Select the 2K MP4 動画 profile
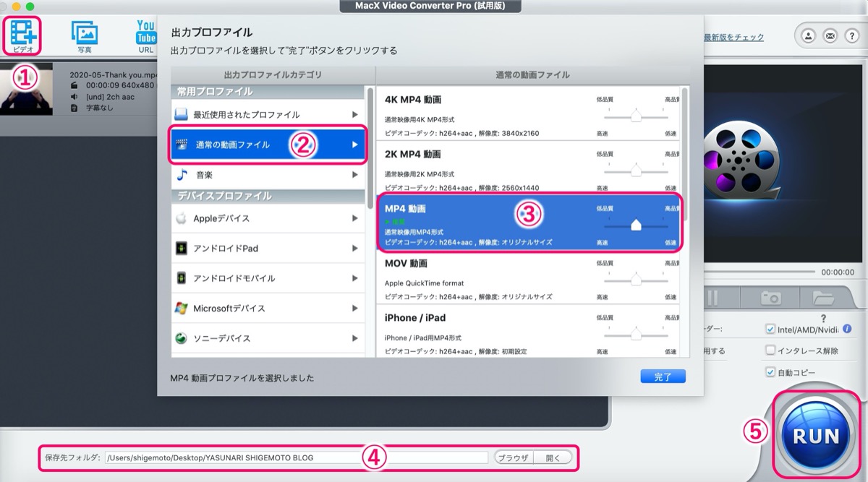The width and height of the screenshot is (868, 482). click(529, 168)
